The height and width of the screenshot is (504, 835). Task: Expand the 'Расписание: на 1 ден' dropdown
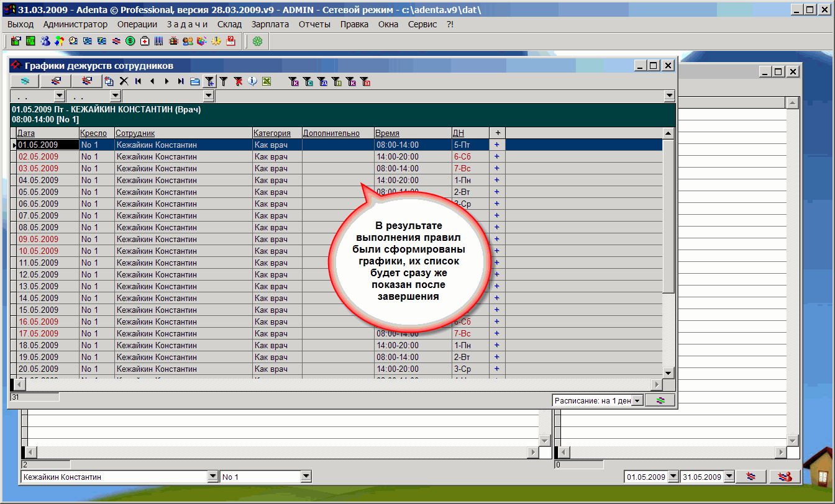tap(637, 401)
